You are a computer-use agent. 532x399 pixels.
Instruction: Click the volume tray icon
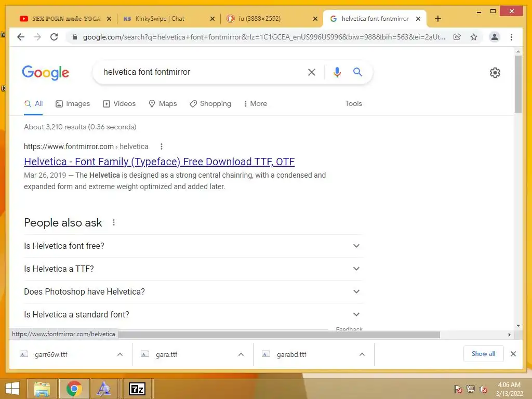tap(483, 389)
